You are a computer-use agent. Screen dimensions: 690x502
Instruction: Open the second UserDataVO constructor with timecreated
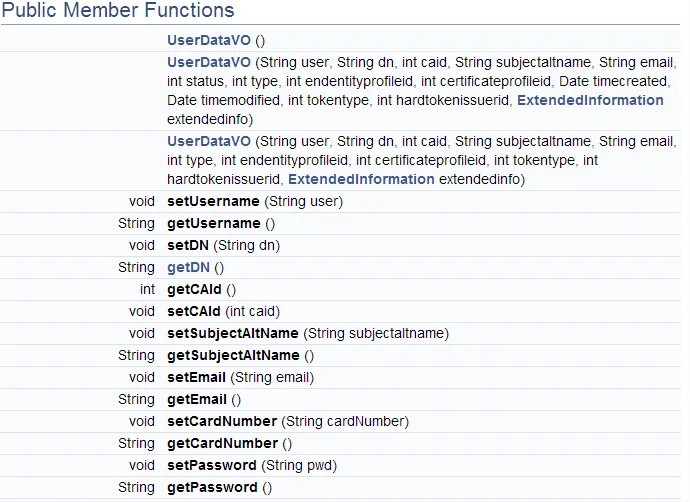pyautogui.click(x=209, y=61)
